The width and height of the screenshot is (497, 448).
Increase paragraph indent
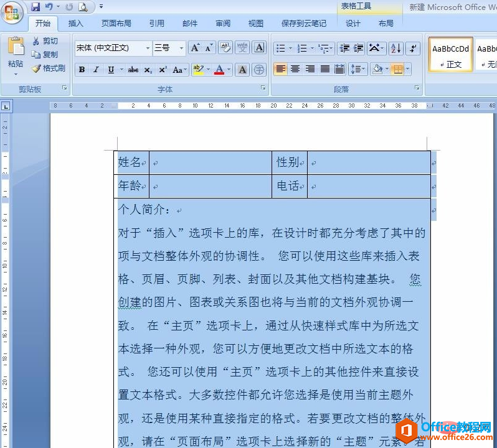pos(358,48)
